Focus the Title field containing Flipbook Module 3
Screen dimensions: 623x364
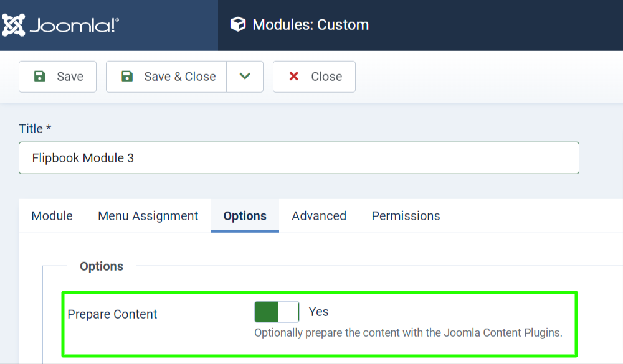(299, 158)
